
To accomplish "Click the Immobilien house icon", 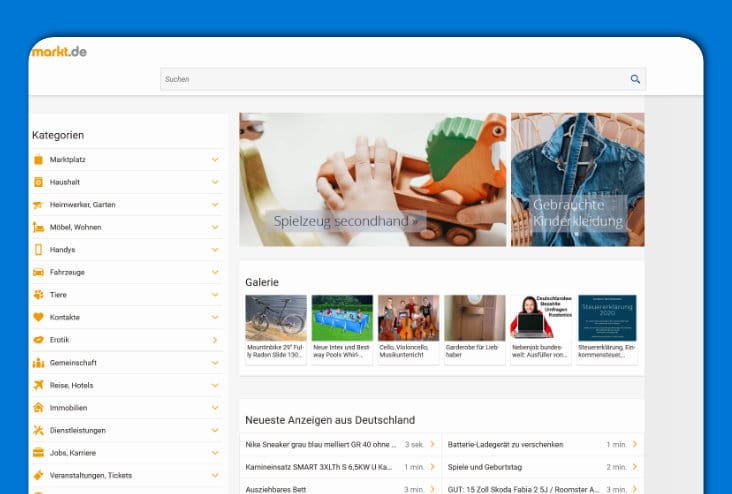I will [x=38, y=408].
